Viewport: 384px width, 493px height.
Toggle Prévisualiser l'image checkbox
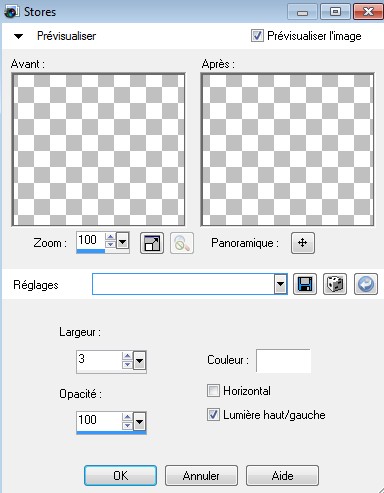pos(257,35)
